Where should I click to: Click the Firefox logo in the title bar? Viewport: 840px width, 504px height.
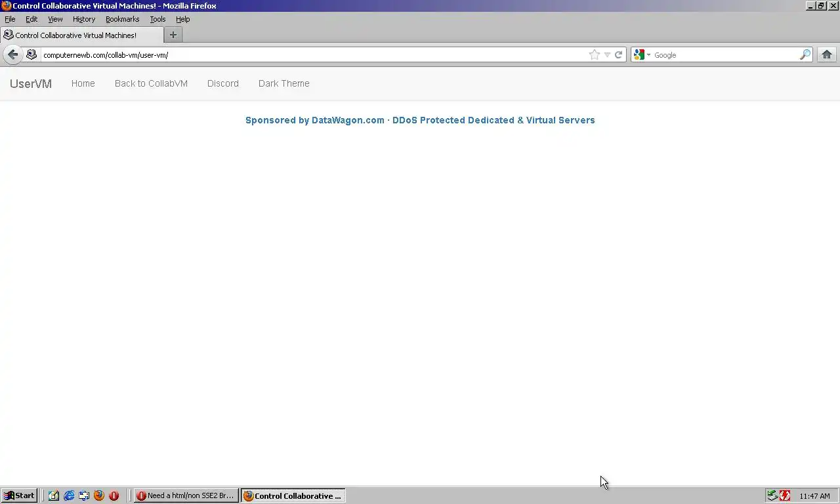(7, 6)
